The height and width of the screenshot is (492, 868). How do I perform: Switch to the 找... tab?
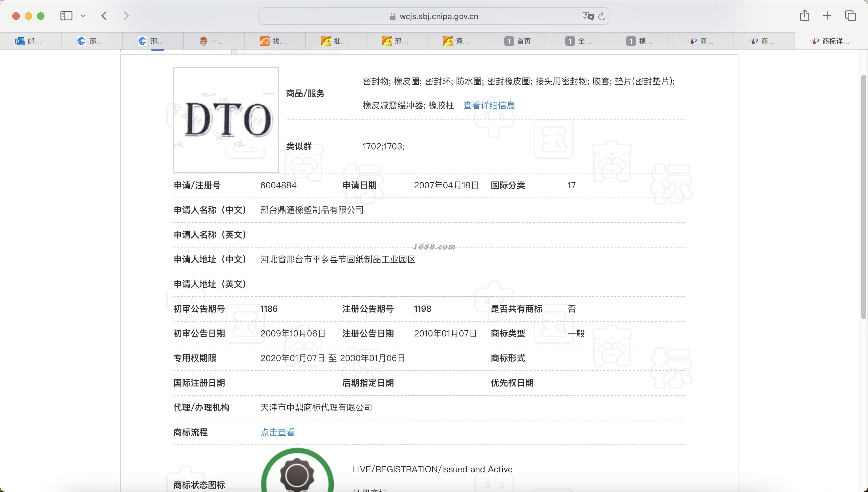pos(275,41)
